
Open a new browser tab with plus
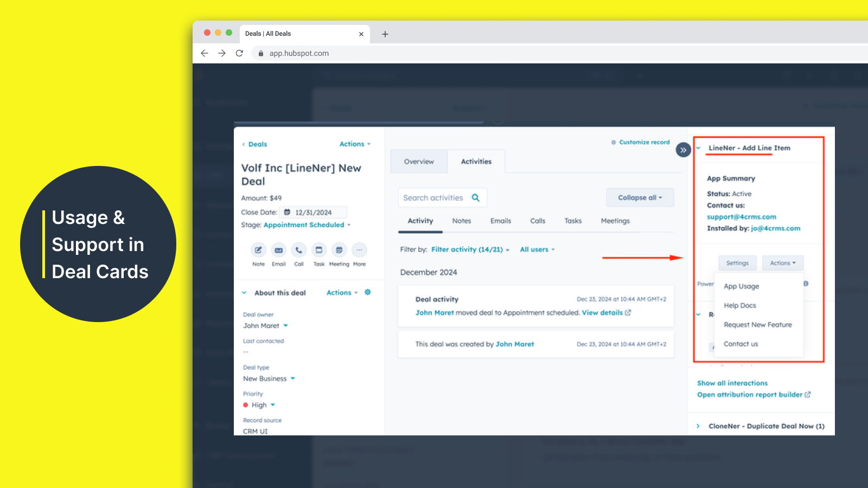385,34
